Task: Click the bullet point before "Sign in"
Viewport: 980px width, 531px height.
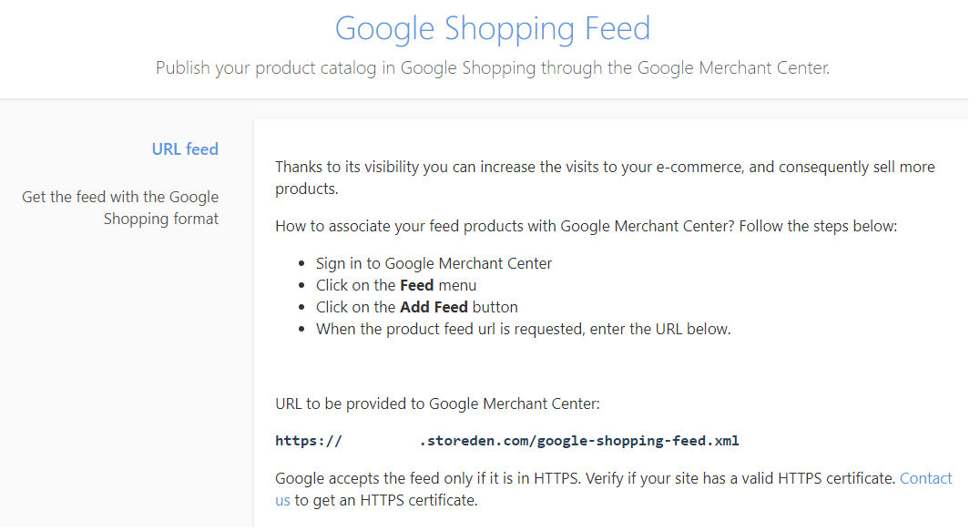Action: pos(302,264)
